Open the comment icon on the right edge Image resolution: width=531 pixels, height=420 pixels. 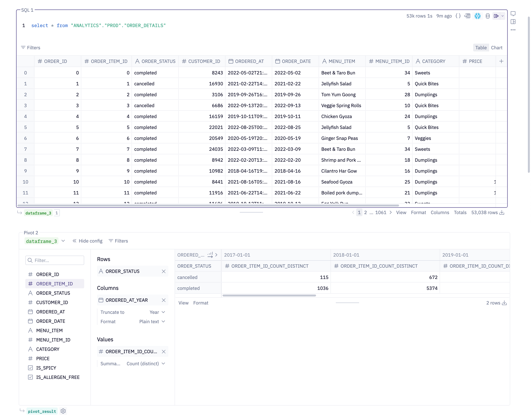513,14
